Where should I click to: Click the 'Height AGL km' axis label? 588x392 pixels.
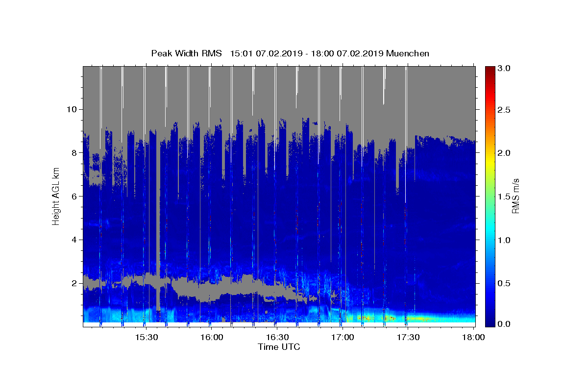click(x=56, y=196)
